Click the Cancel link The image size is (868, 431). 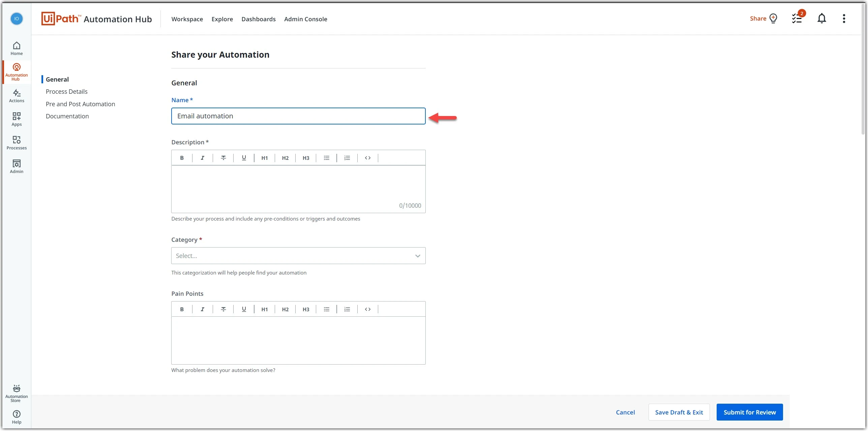pyautogui.click(x=625, y=412)
